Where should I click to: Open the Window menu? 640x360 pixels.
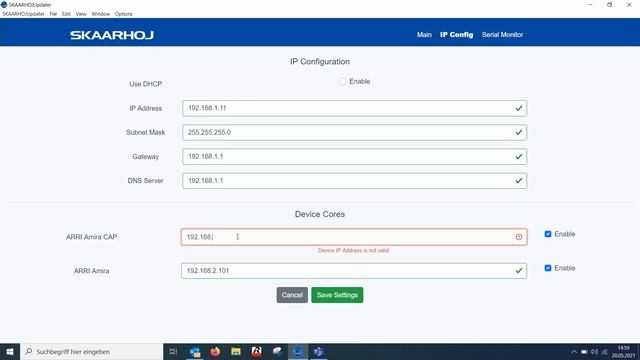[100, 14]
